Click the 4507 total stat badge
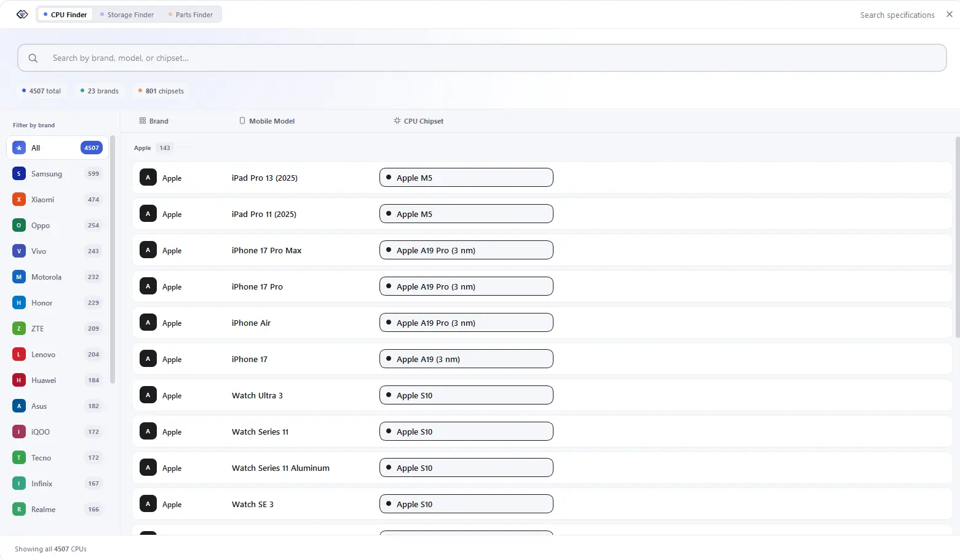This screenshot has width=960, height=560. 42,91
